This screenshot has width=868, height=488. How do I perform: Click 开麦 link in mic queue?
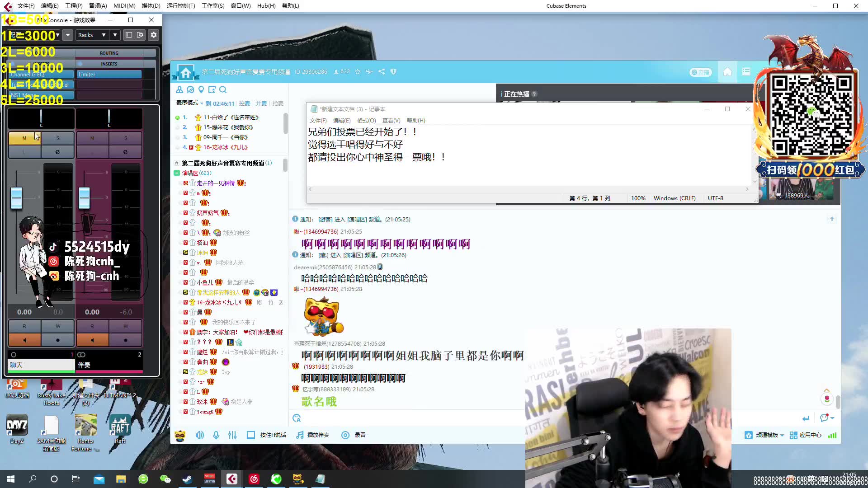pos(261,103)
